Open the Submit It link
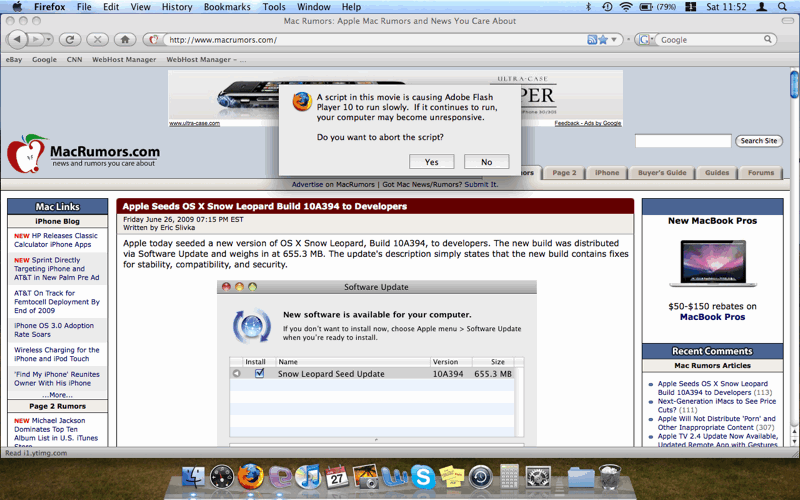The width and height of the screenshot is (800, 500). coord(481,184)
